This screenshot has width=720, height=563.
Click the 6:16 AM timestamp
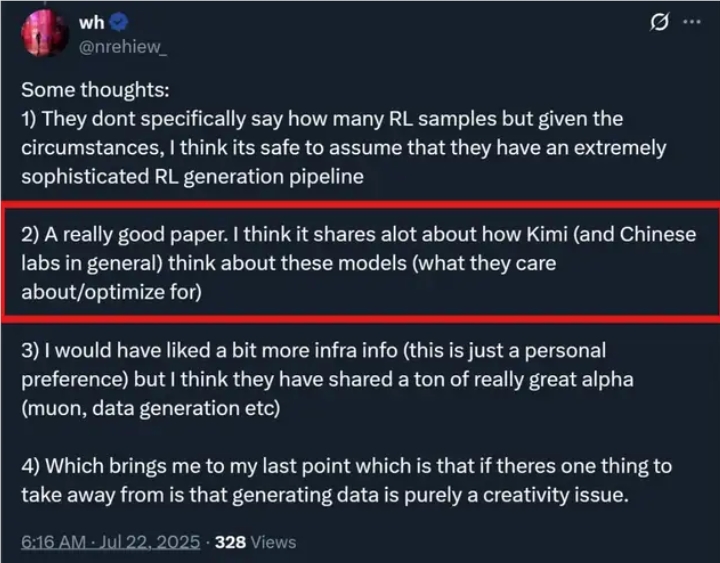(x=53, y=541)
